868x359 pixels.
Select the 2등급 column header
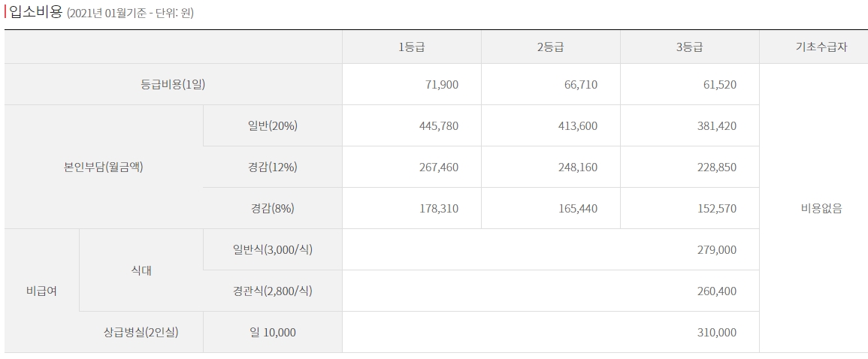pyautogui.click(x=550, y=47)
